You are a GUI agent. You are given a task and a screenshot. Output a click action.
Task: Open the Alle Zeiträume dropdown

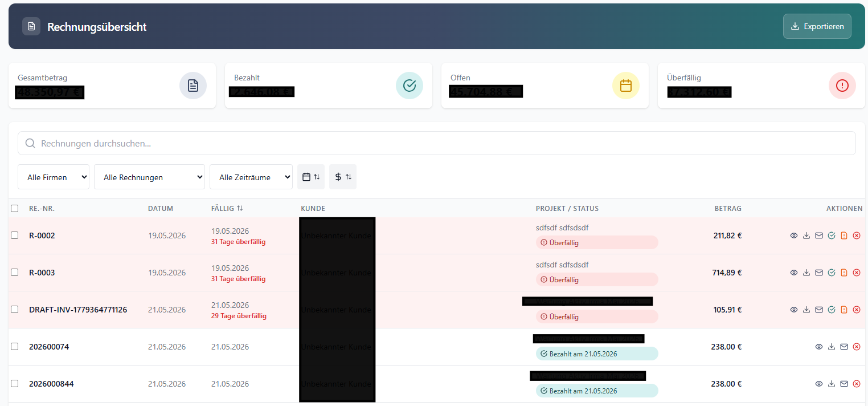pyautogui.click(x=251, y=177)
